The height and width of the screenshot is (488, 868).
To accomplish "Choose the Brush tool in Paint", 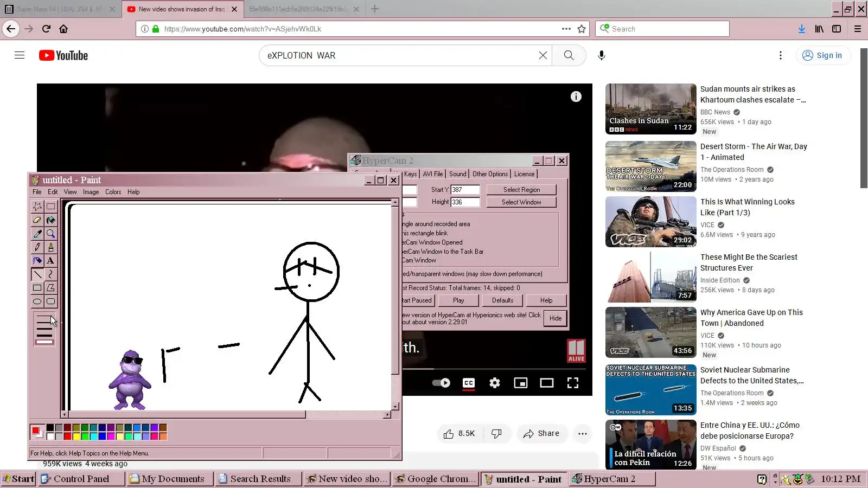I will point(50,247).
